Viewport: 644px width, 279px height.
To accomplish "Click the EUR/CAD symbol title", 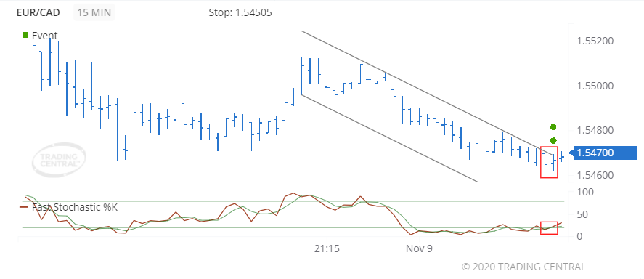I will pyautogui.click(x=38, y=12).
